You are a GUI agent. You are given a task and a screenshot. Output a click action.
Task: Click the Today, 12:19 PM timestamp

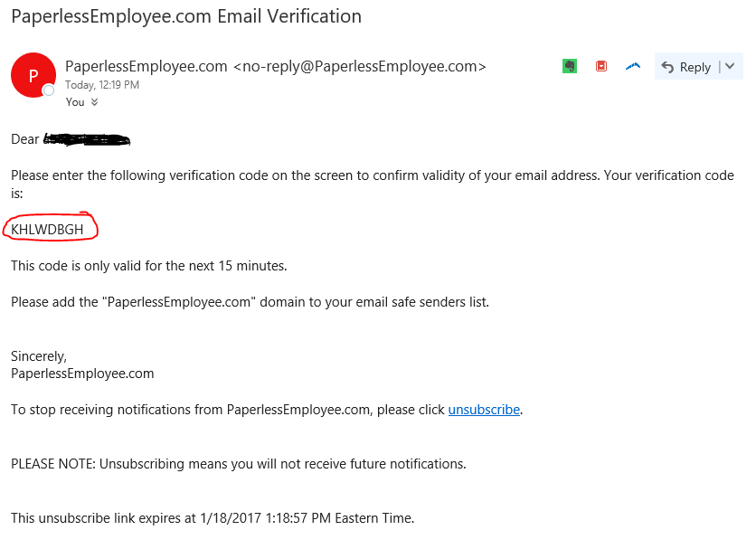[102, 85]
